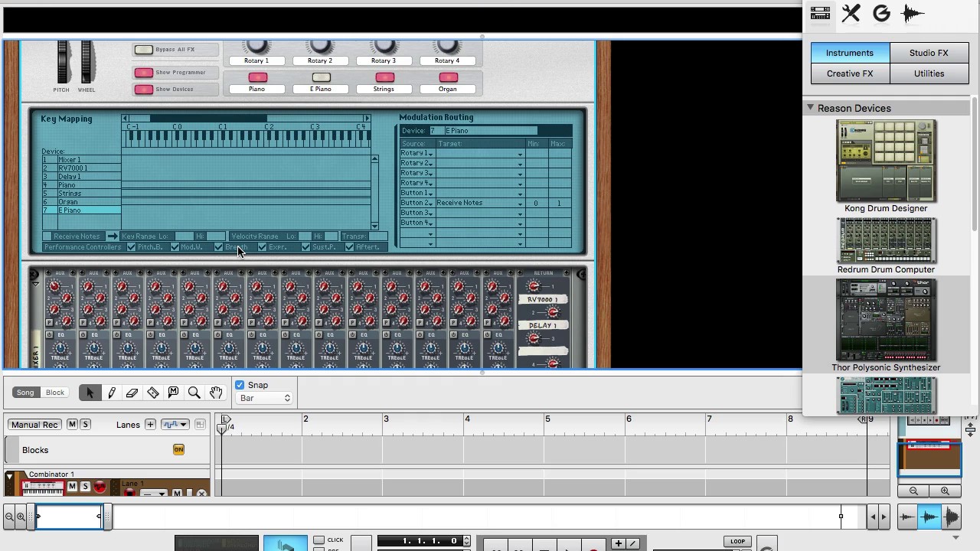This screenshot has width=980, height=551.
Task: Select the Eraser tool
Action: 132,393
